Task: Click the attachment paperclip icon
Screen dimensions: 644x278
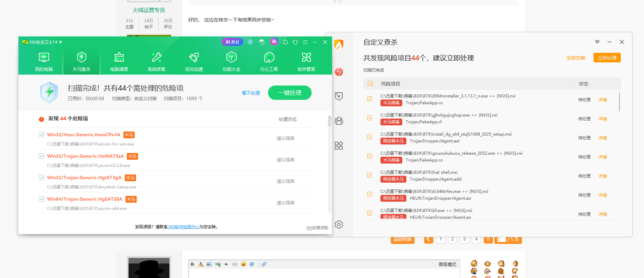Action: click(264, 264)
